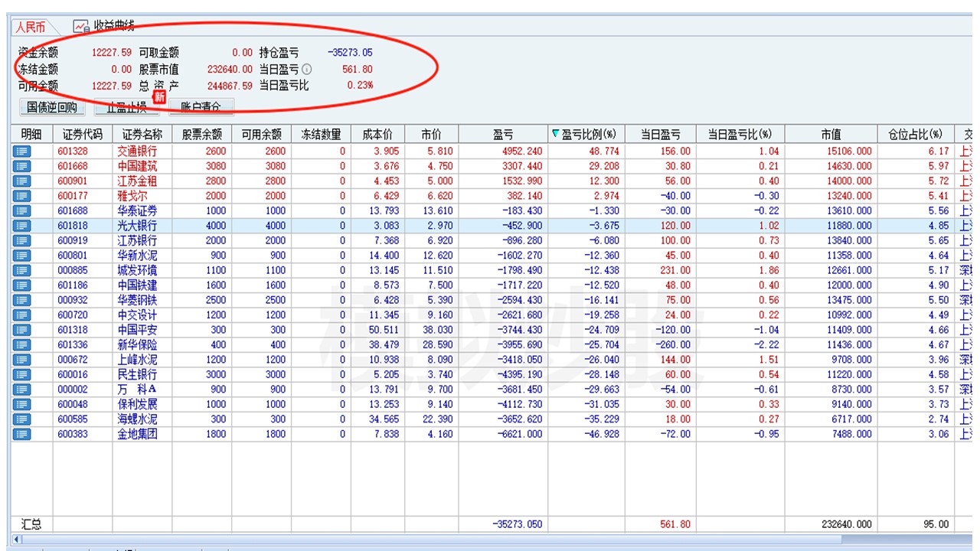Click 总资产 value 244867.59
The width and height of the screenshot is (980, 551).
click(230, 86)
